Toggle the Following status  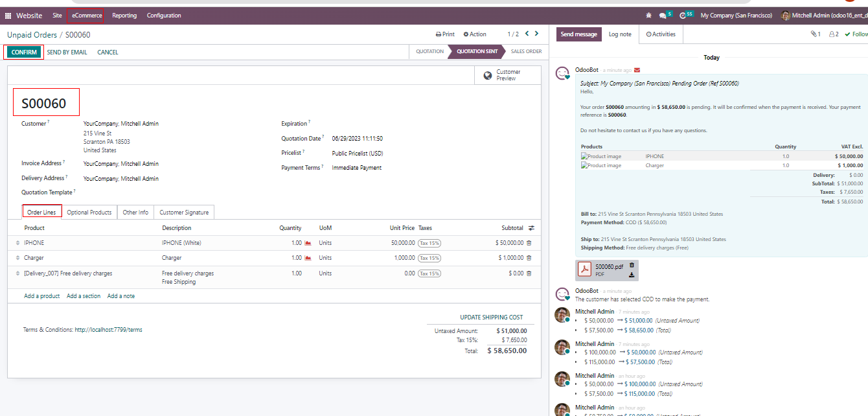pos(856,34)
